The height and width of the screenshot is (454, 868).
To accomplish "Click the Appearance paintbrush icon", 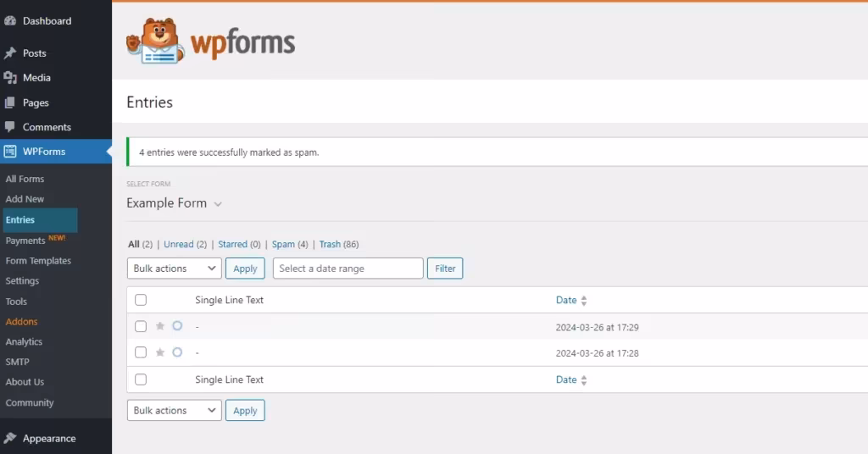I will pyautogui.click(x=10, y=438).
